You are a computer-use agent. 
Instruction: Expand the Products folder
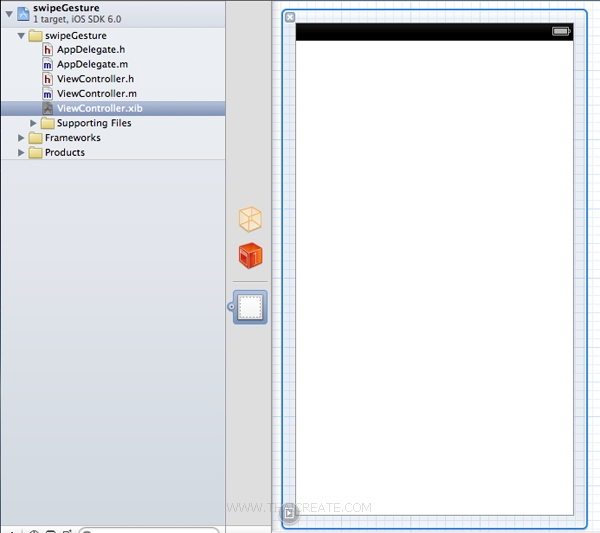pyautogui.click(x=21, y=153)
